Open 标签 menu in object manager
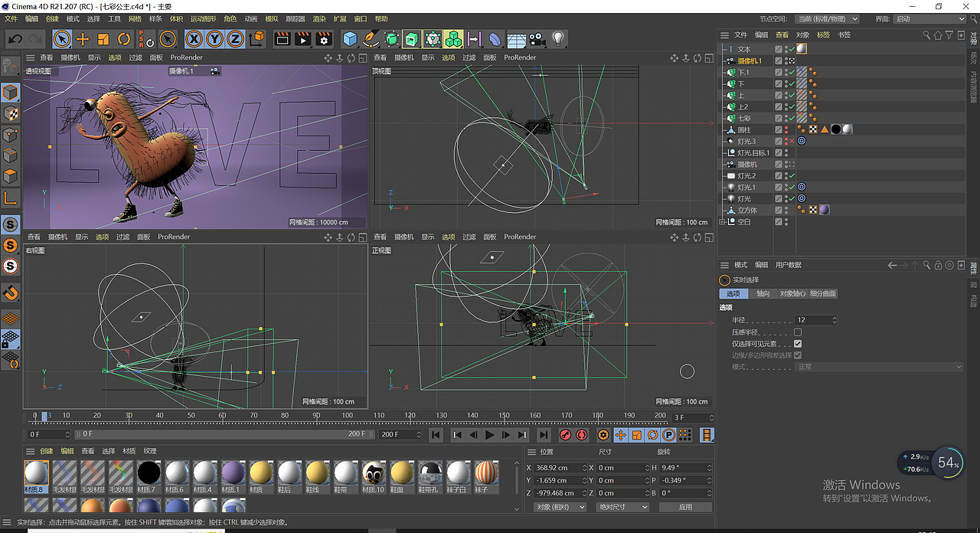 pyautogui.click(x=823, y=34)
